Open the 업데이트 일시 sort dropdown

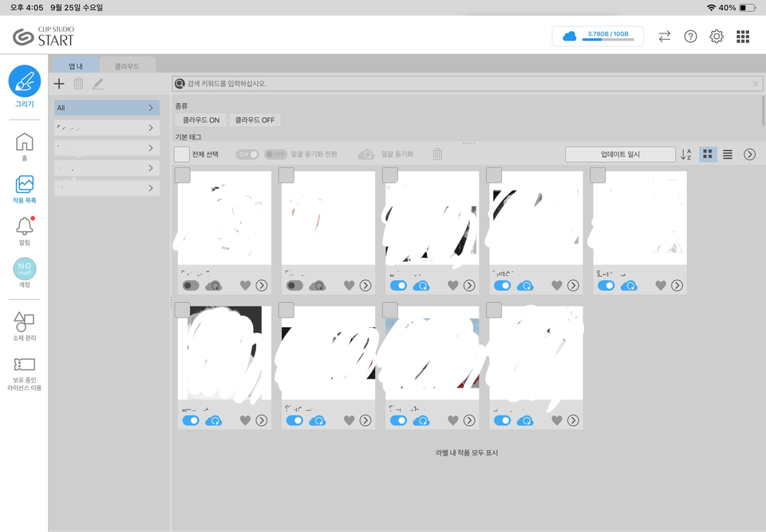tap(620, 154)
